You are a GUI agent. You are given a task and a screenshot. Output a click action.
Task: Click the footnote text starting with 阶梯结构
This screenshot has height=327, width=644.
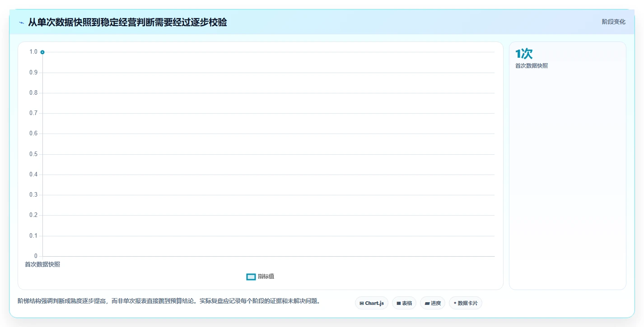pyautogui.click(x=169, y=301)
